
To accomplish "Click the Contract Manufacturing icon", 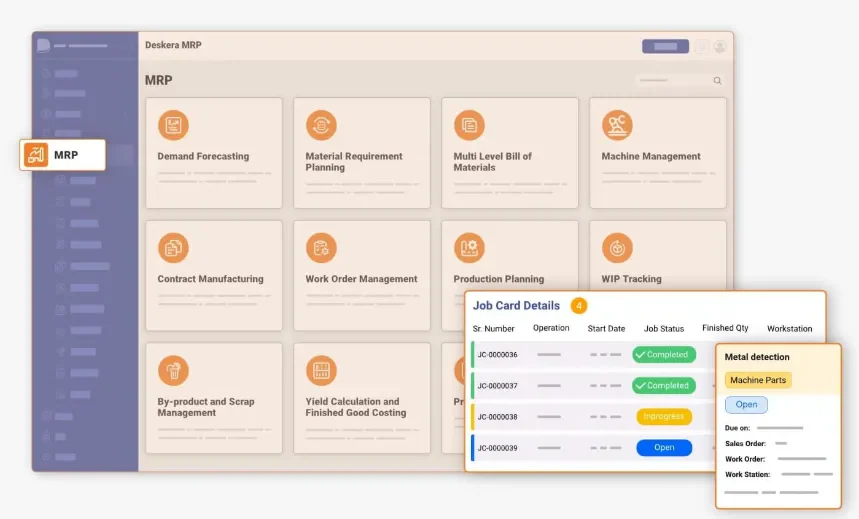I will 173,248.
